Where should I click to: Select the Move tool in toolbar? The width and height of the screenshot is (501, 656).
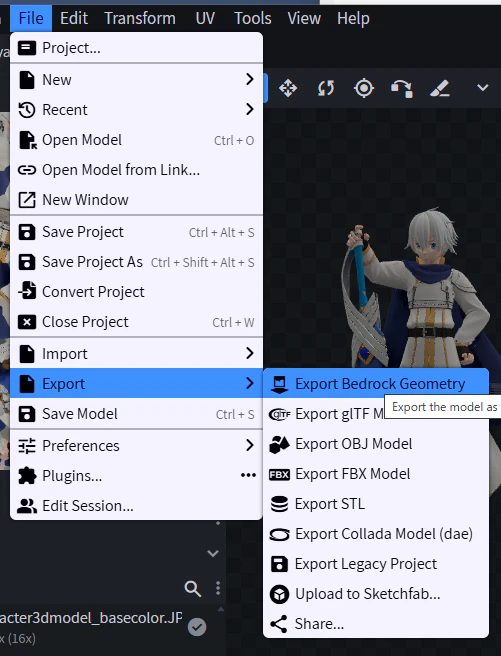pyautogui.click(x=288, y=88)
